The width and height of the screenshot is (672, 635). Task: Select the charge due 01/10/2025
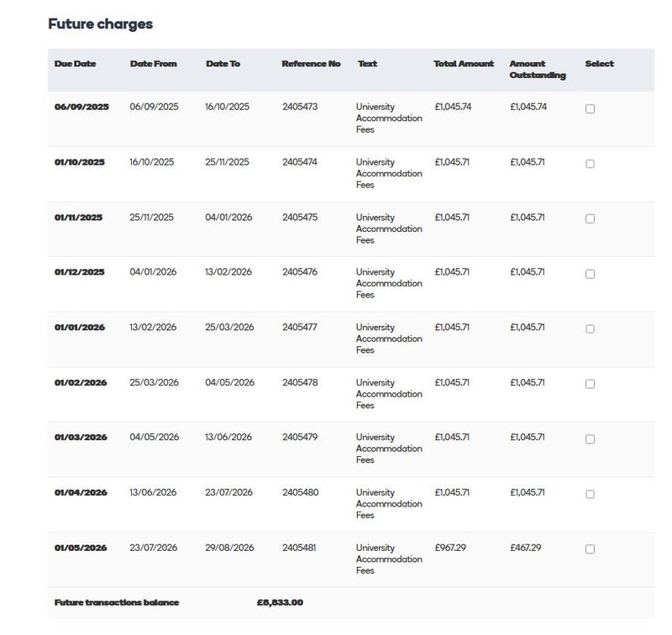point(590,164)
